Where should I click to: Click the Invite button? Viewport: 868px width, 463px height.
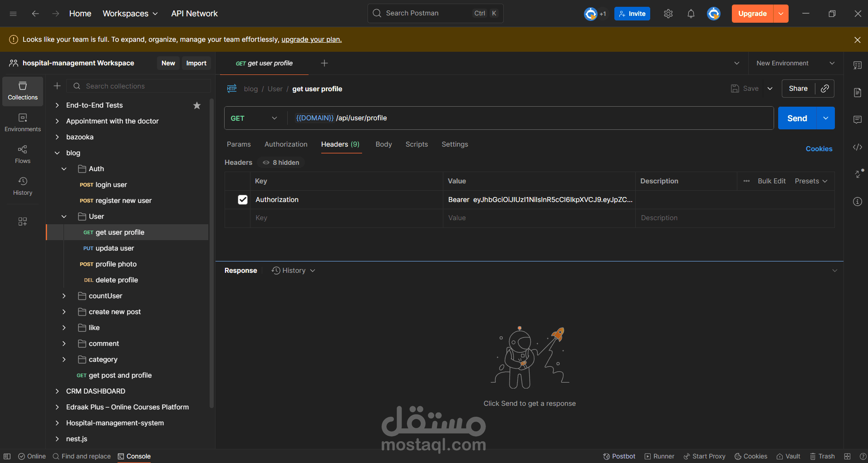tap(632, 14)
